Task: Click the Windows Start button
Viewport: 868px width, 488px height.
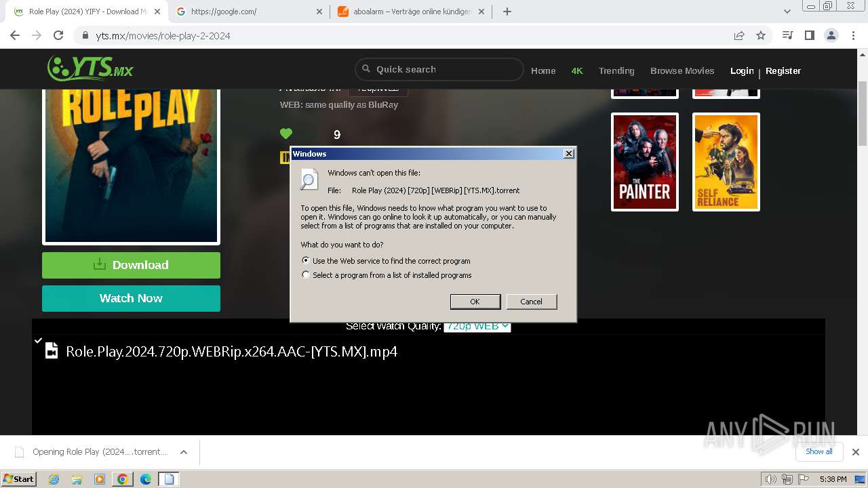Action: coord(19,479)
